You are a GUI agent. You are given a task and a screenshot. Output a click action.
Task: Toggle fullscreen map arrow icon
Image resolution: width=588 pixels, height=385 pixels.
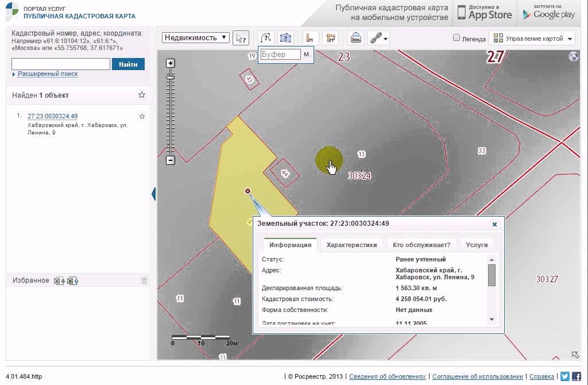tap(575, 355)
